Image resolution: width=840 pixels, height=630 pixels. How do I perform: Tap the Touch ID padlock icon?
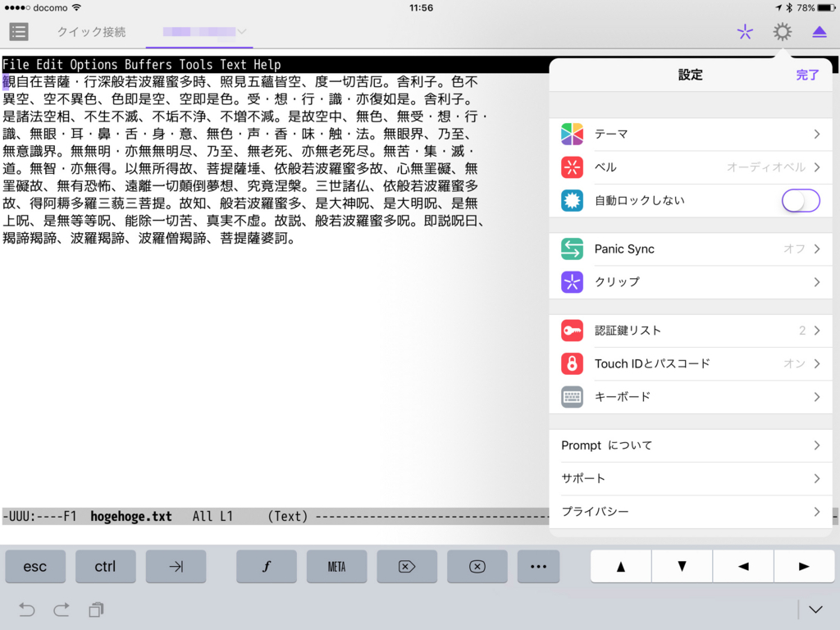point(572,363)
